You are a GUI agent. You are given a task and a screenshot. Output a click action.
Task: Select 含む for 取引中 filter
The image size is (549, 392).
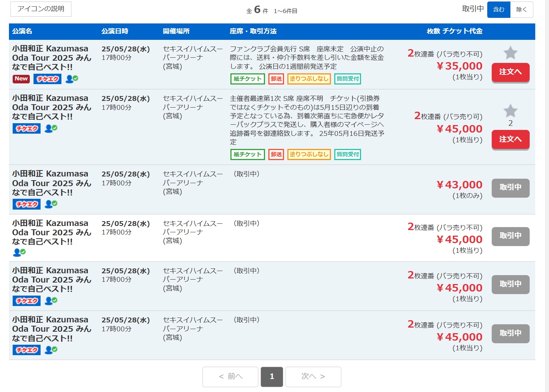click(499, 10)
